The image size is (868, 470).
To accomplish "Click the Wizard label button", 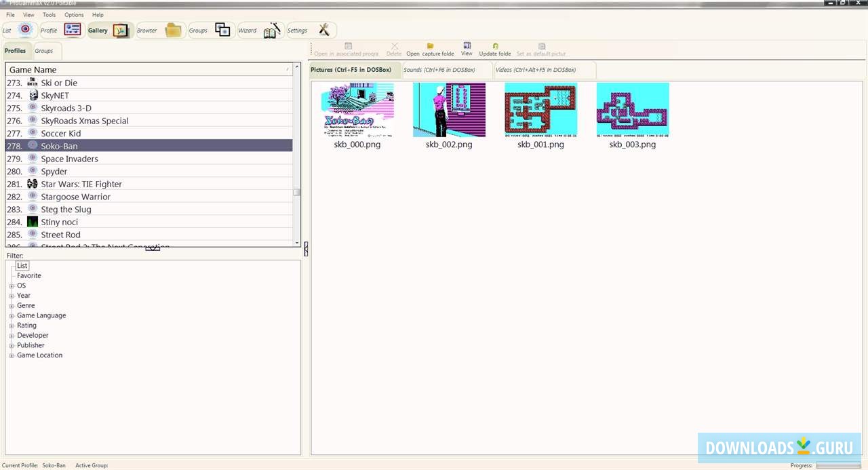I will pos(247,31).
